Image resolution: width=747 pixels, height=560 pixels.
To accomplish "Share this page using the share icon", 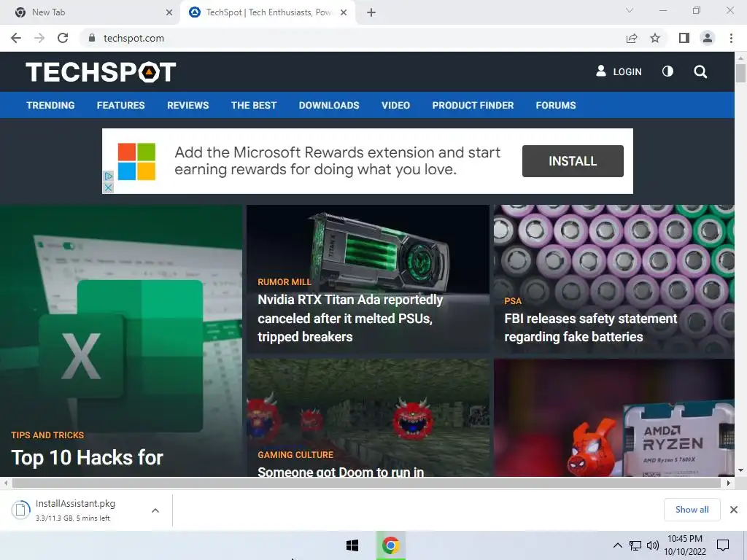I will point(632,38).
